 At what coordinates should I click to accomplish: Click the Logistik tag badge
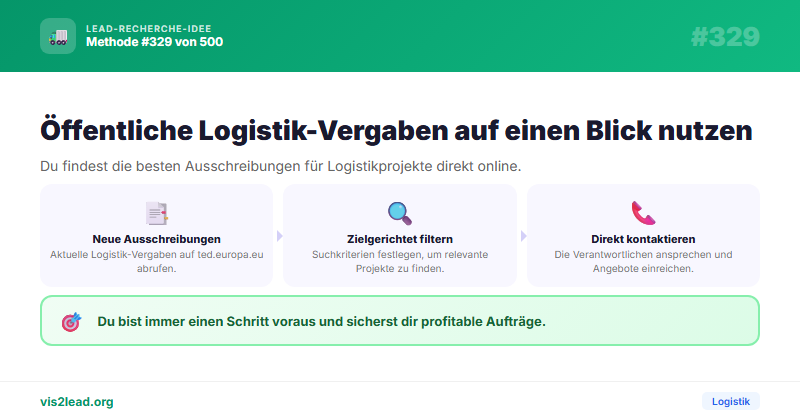coord(731,401)
